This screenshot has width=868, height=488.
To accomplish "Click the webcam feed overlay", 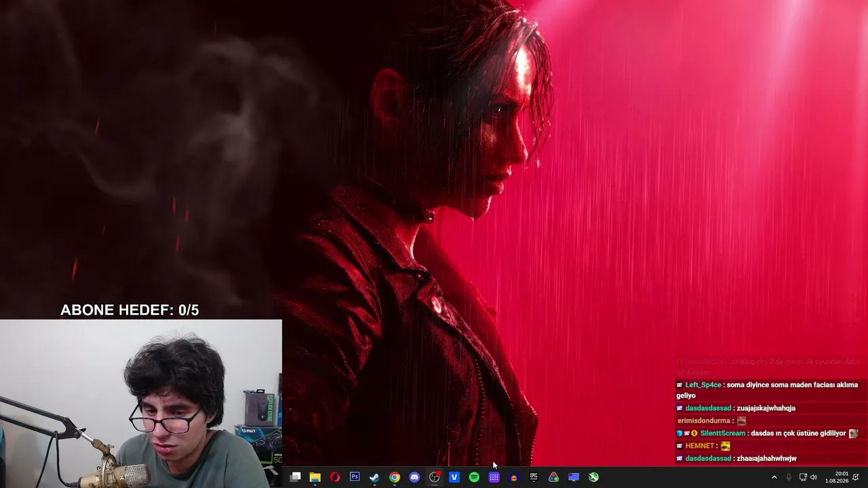I will coord(141,404).
